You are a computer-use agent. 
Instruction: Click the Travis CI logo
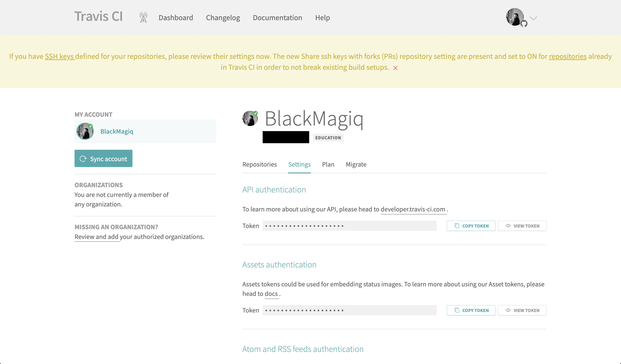[x=99, y=17]
